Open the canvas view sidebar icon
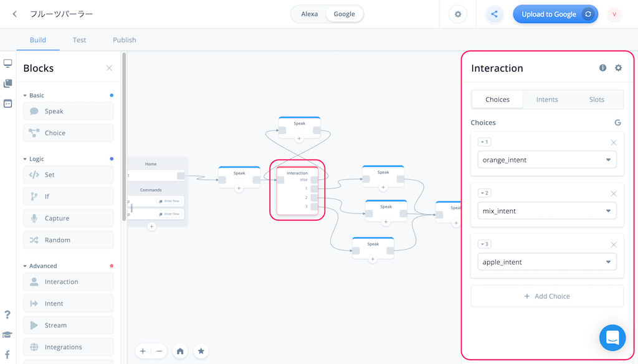Screen dimensions: 638x364 tap(7, 63)
